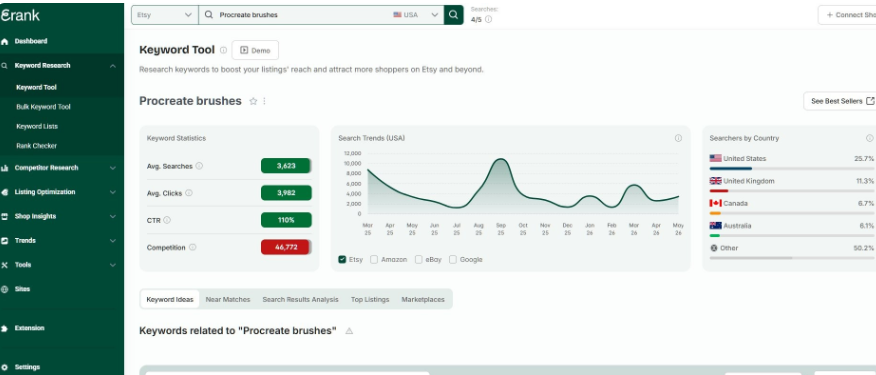Click the CTR info icon
This screenshot has width=876, height=375.
click(x=167, y=220)
